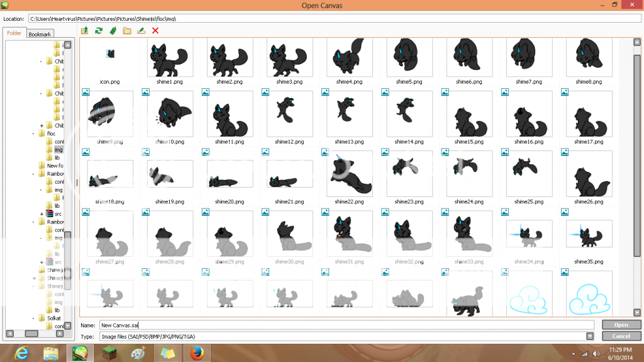Image resolution: width=644 pixels, height=362 pixels.
Task: Collapse the Solkat folder in tree
Action: (x=33, y=319)
